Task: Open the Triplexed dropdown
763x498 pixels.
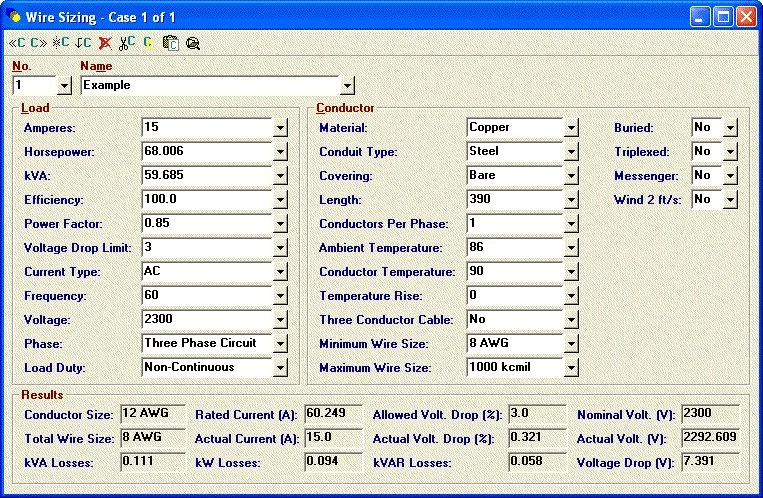Action: 730,151
